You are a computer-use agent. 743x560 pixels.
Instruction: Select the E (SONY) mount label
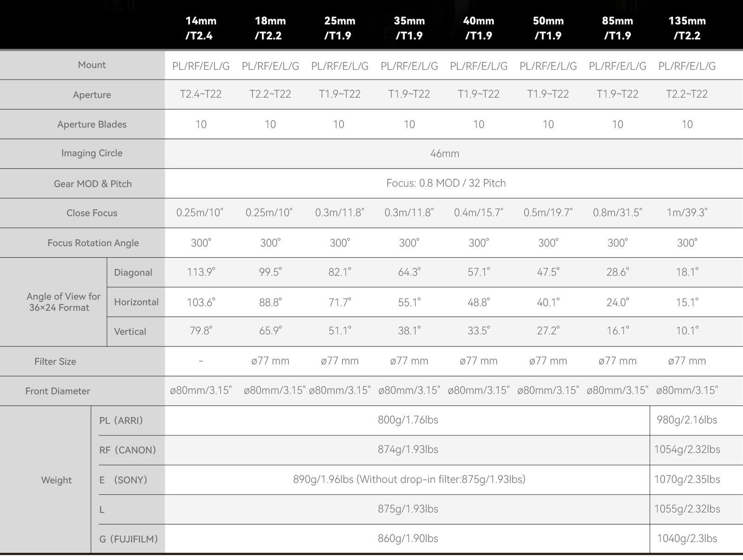pos(123,480)
